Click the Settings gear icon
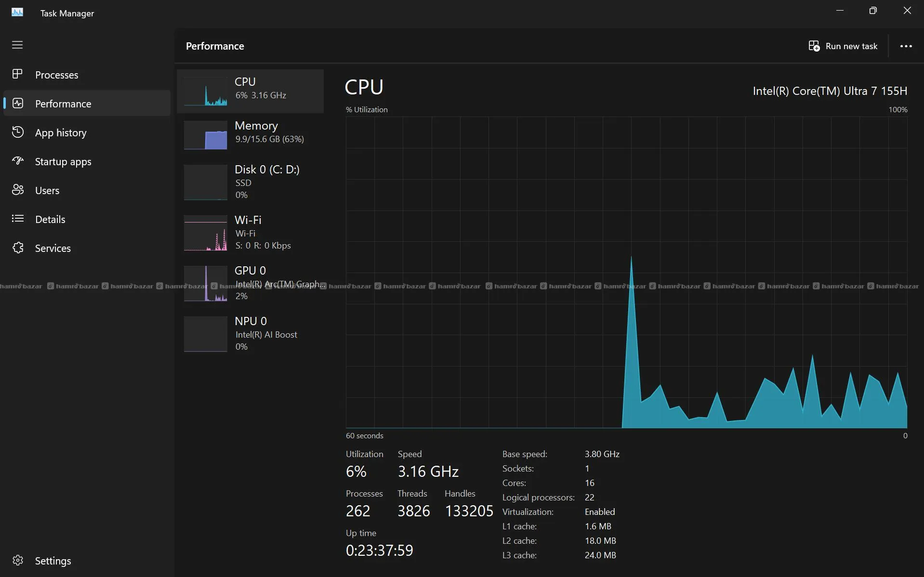This screenshot has height=577, width=924. pyautogui.click(x=18, y=560)
